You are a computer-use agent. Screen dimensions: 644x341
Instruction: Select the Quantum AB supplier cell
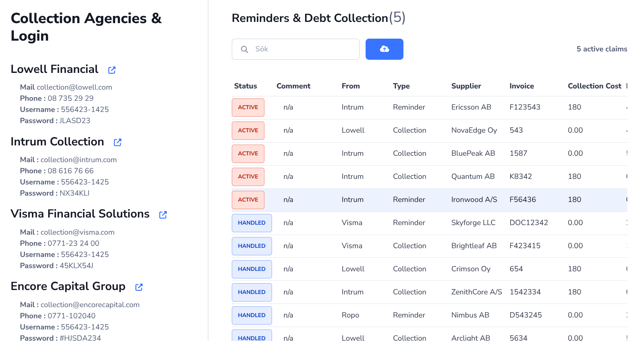coord(473,176)
